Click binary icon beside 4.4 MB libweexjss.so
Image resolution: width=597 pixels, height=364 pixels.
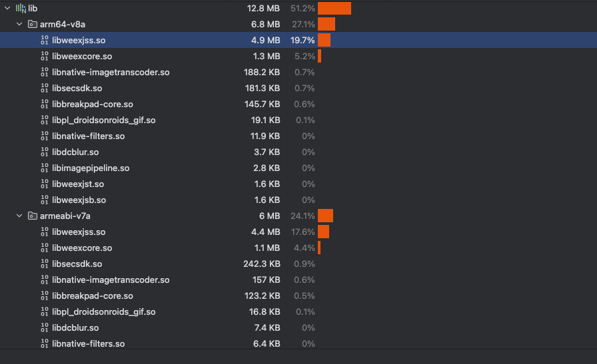tap(45, 232)
